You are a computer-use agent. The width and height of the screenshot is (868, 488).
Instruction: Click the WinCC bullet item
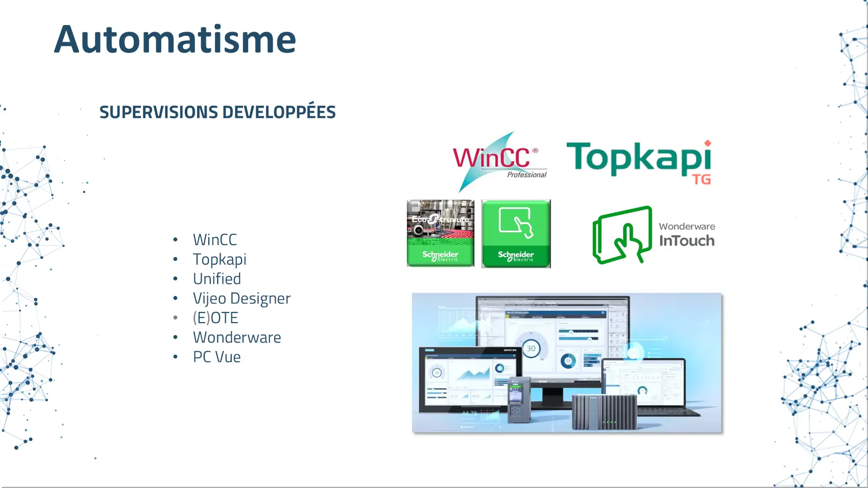click(215, 239)
